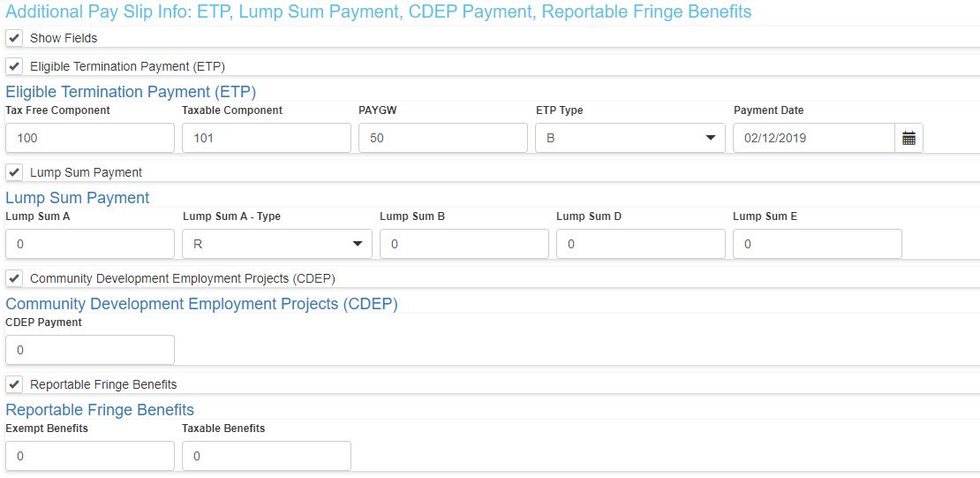The image size is (980, 478).
Task: Click the Payment Date text field
Action: click(814, 138)
